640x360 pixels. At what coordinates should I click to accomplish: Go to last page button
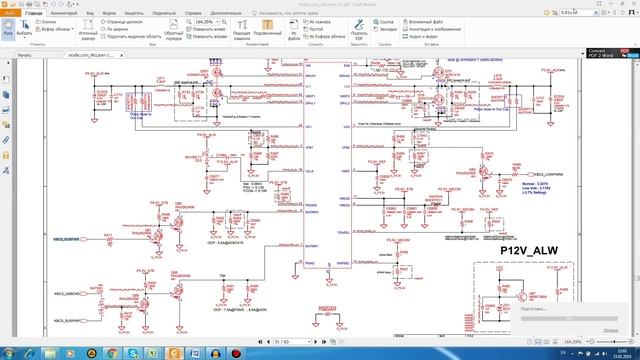pos(324,342)
